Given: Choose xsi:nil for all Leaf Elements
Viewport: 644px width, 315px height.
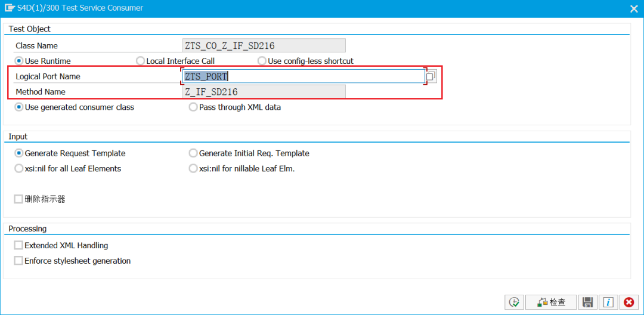Looking at the screenshot, I should click(18, 168).
